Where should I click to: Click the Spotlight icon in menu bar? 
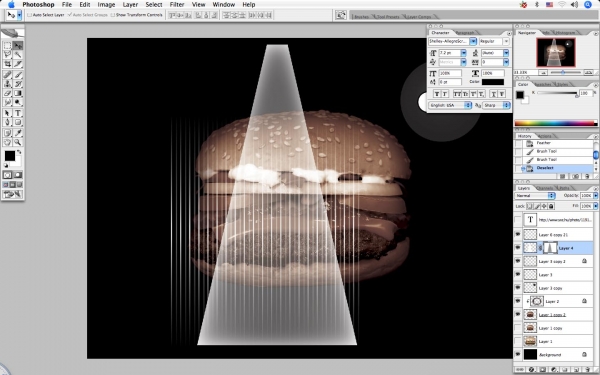(x=588, y=5)
